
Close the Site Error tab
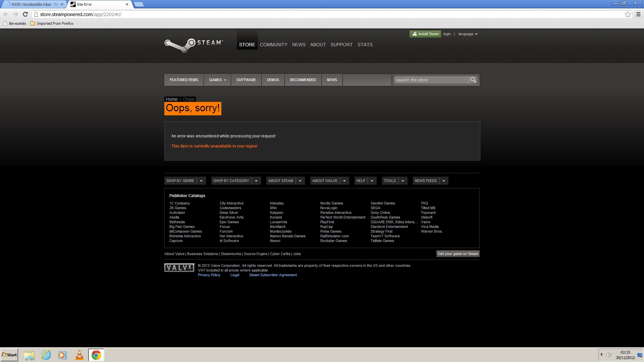tap(127, 4)
